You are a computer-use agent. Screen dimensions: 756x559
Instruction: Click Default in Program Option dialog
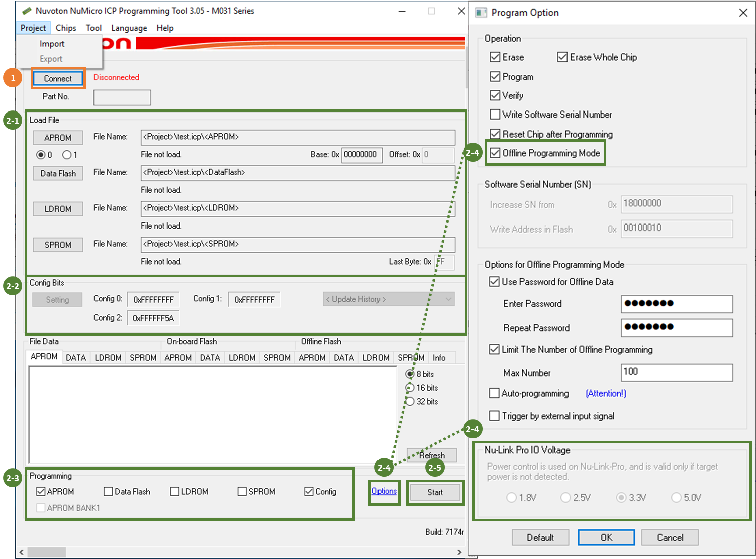click(540, 537)
